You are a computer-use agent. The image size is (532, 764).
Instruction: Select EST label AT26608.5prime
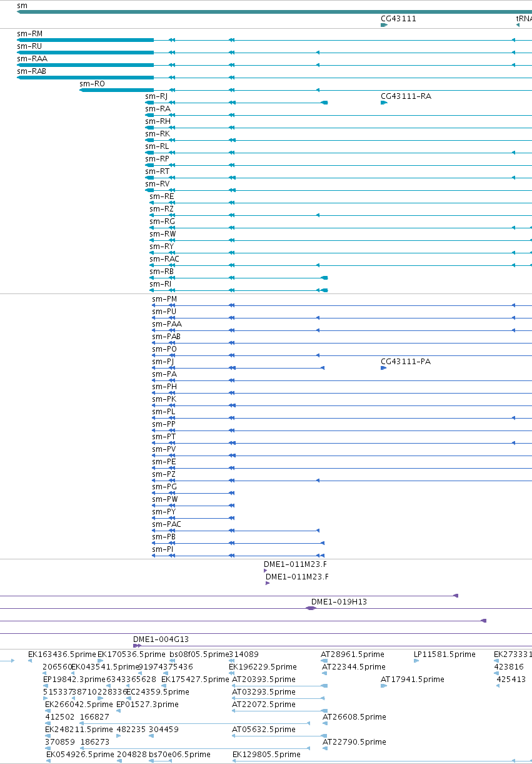coord(354,717)
